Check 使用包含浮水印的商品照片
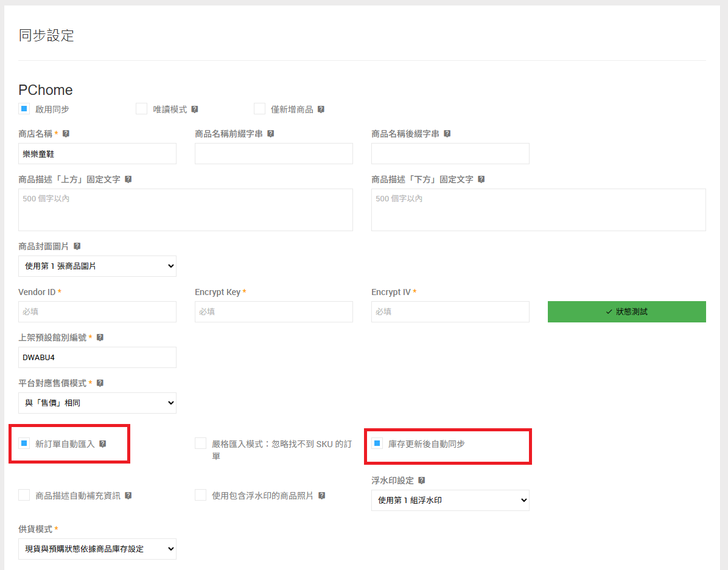Image resolution: width=728 pixels, height=570 pixels. tap(200, 495)
